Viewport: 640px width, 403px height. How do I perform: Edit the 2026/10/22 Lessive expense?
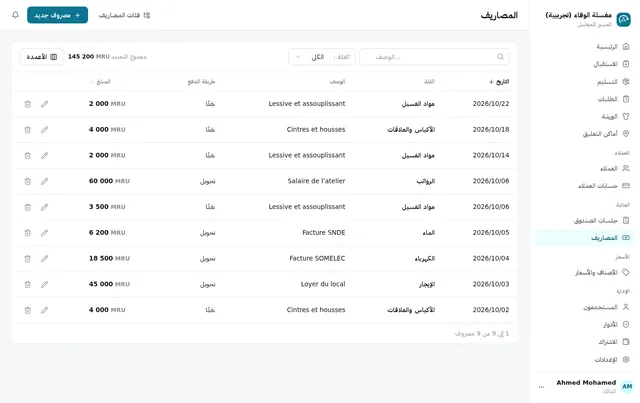(44, 104)
